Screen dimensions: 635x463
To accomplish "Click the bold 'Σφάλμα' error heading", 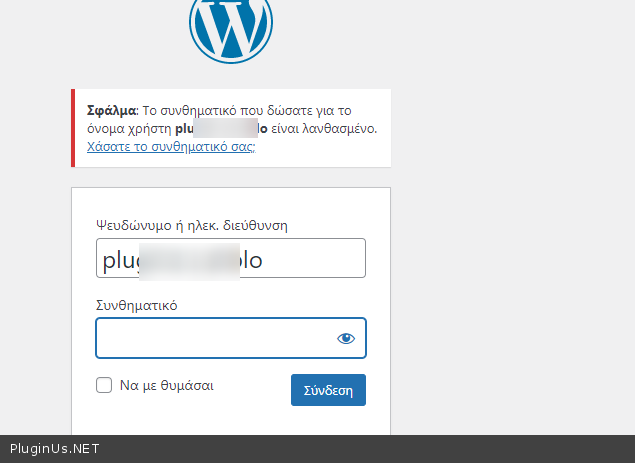I will (x=112, y=111).
